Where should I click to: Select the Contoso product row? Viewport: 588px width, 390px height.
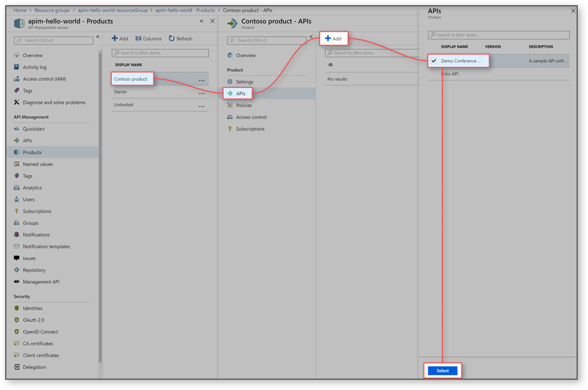[160, 79]
